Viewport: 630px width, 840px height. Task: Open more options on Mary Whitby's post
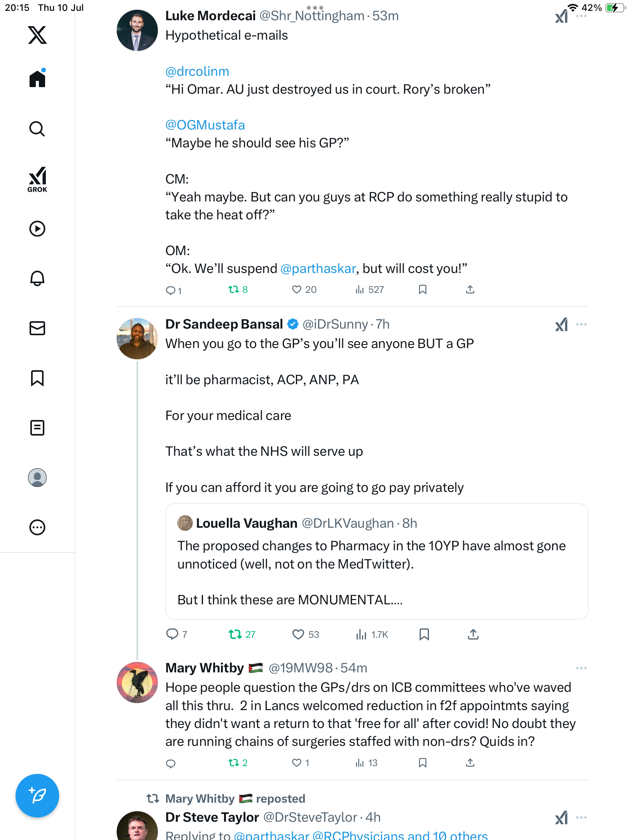coord(581,668)
